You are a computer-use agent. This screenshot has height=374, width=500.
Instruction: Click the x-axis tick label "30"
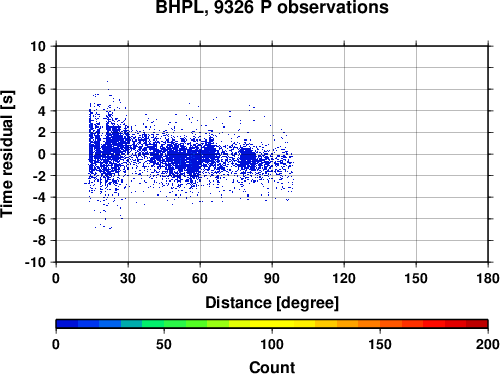(x=128, y=278)
